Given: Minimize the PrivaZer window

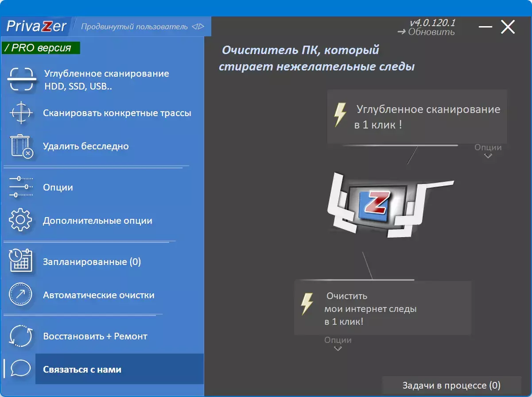Looking at the screenshot, I should point(485,27).
